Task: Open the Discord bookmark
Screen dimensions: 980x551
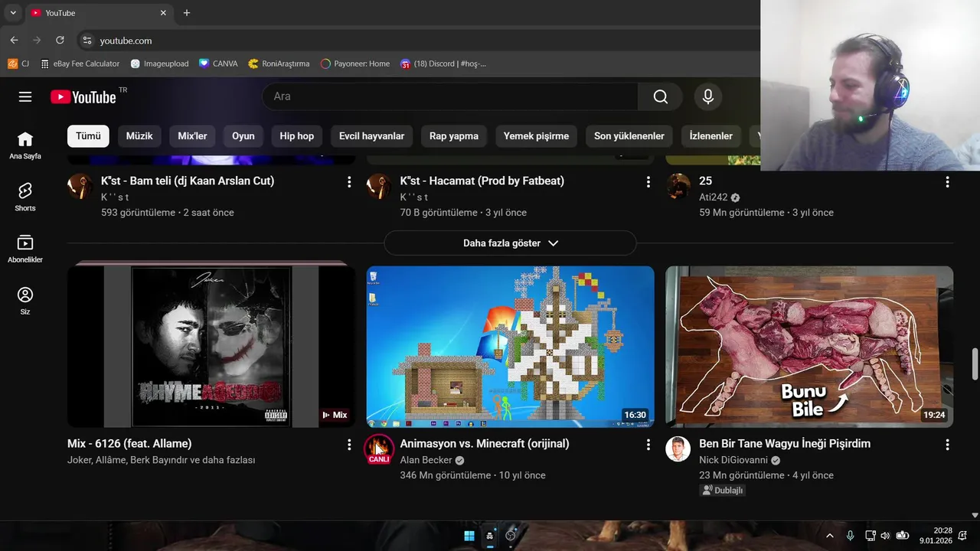Action: click(x=443, y=64)
